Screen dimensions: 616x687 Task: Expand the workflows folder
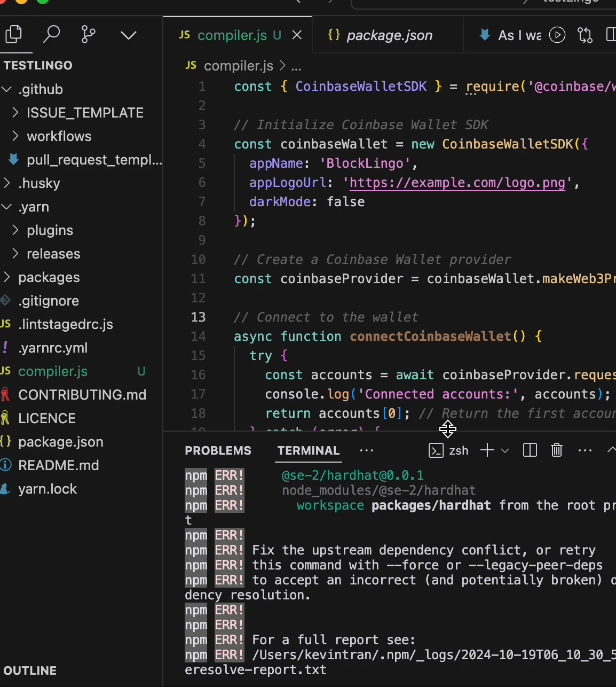[81, 136]
